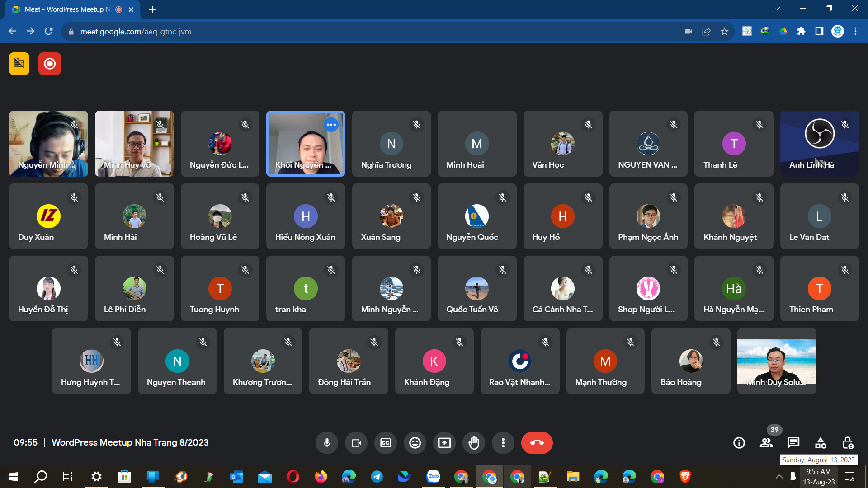Open the chat with everyone panel

[793, 443]
